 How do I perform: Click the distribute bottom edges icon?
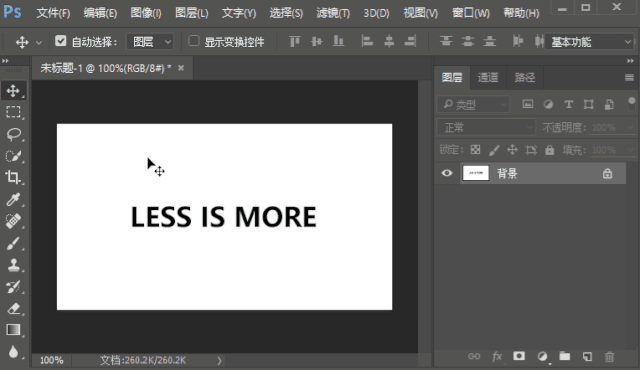[489, 41]
